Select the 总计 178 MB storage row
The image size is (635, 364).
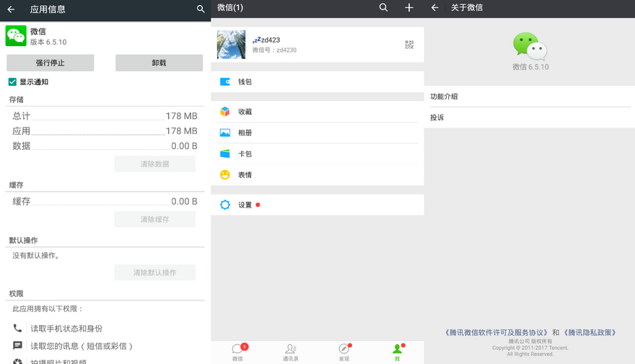(105, 116)
